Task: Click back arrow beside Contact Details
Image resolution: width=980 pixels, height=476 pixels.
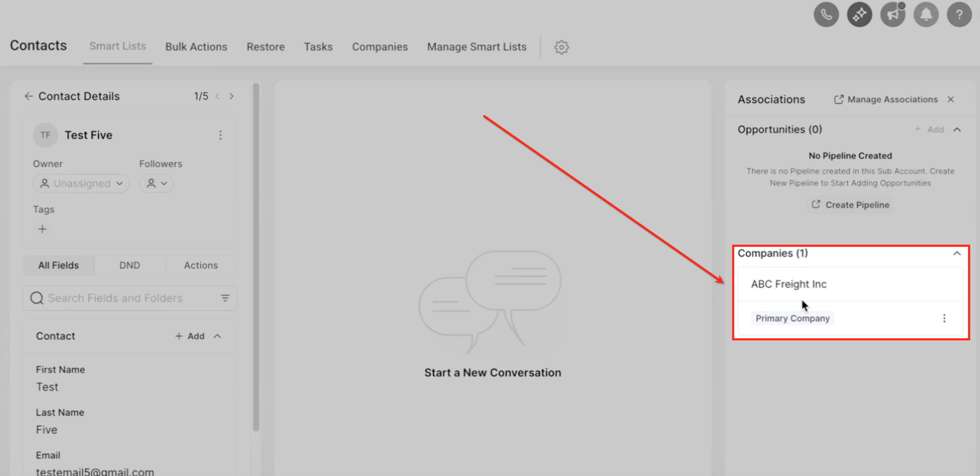Action: [29, 96]
